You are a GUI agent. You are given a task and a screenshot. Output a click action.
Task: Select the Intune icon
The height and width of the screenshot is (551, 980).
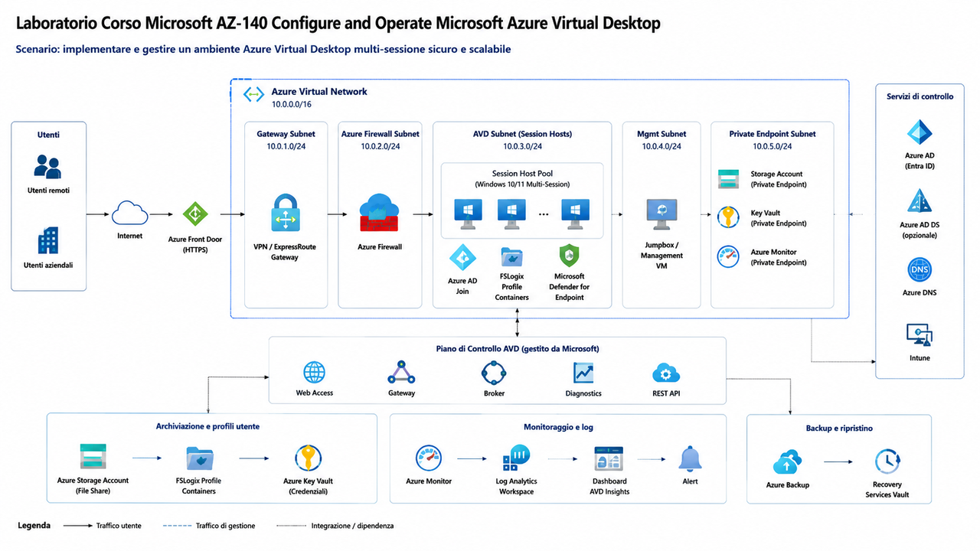(x=919, y=335)
